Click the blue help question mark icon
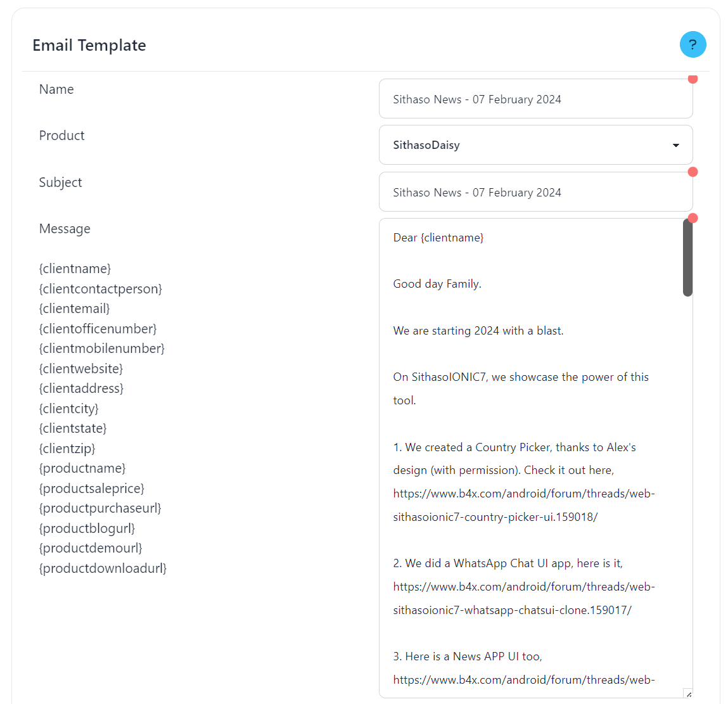 [x=693, y=44]
